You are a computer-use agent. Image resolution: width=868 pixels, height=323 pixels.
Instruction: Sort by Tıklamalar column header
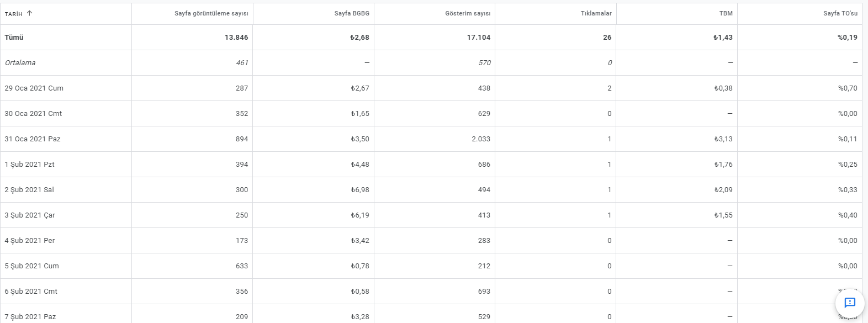click(596, 13)
